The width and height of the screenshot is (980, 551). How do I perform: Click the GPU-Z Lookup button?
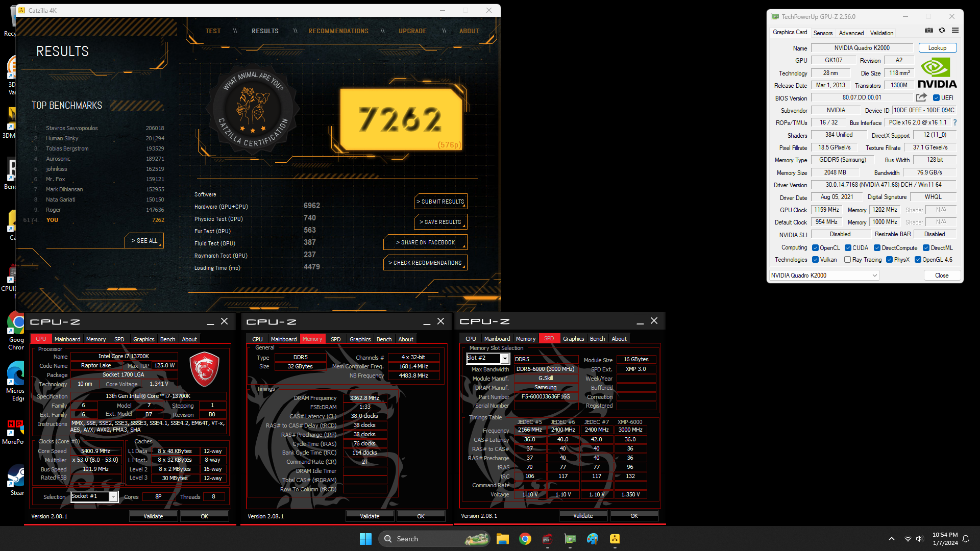tap(937, 48)
